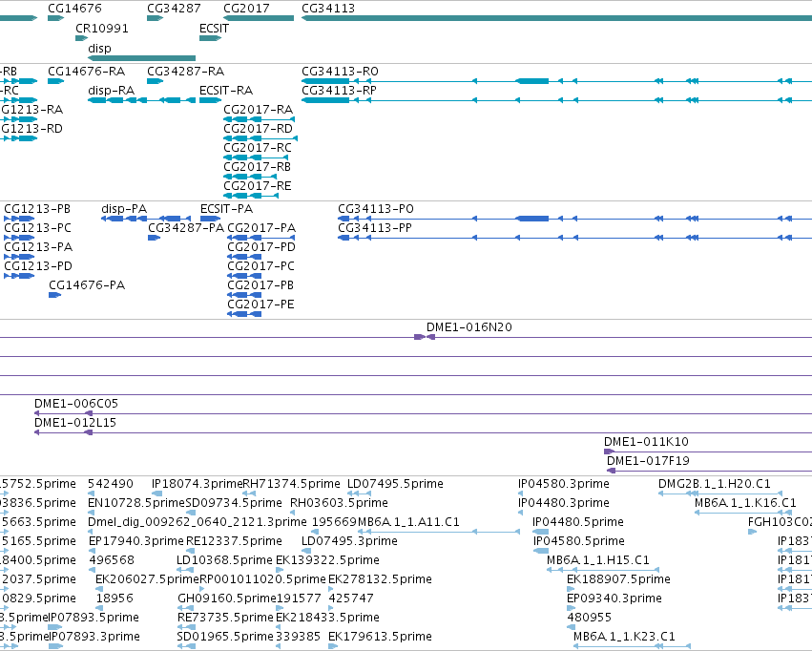Select EST label EK218433.5prime

pyautogui.click(x=328, y=618)
